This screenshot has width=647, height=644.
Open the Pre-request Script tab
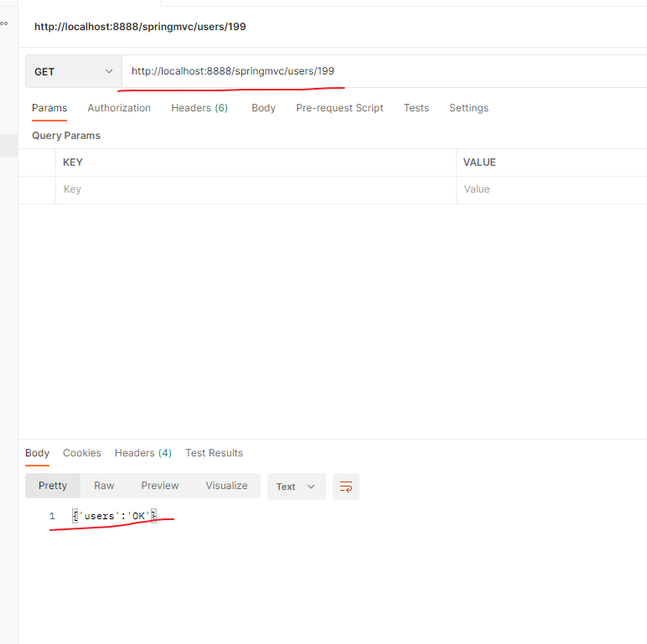point(339,108)
